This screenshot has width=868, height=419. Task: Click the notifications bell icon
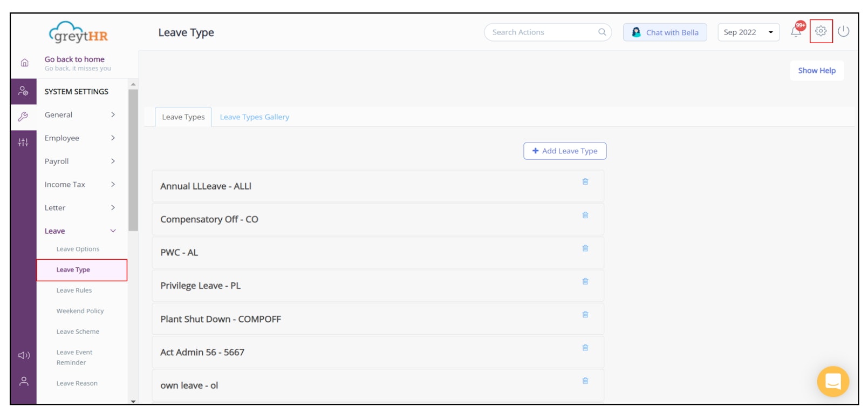(796, 32)
